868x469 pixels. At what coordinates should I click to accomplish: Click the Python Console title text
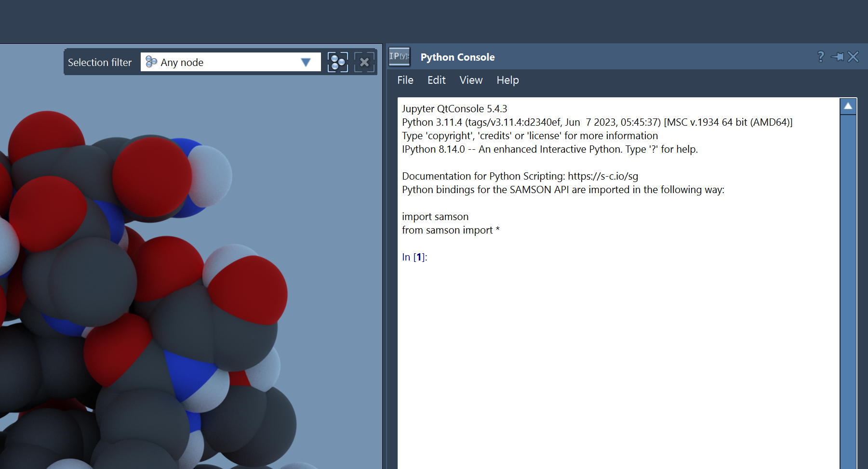457,57
